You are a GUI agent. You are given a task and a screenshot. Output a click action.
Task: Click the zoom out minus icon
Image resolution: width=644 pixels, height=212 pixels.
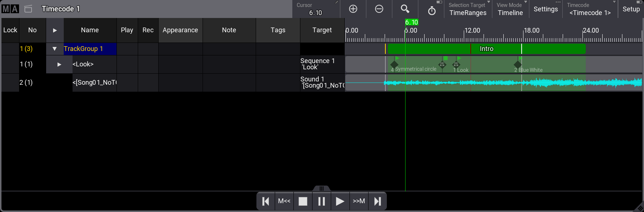(x=379, y=9)
